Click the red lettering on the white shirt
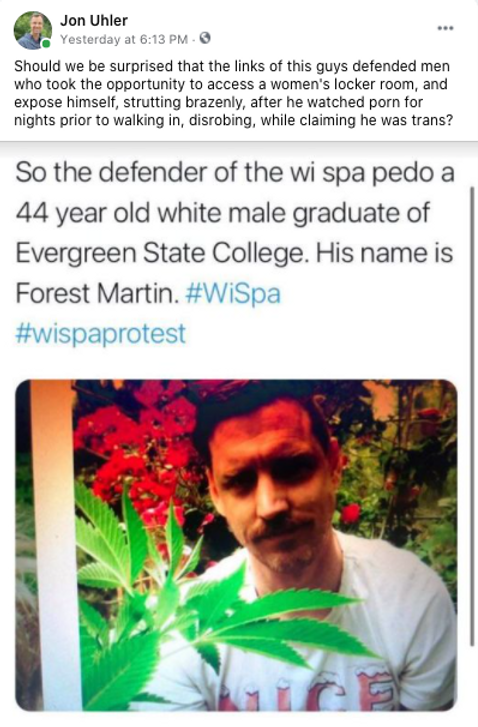The height and width of the screenshot is (727, 478). [x=306, y=691]
